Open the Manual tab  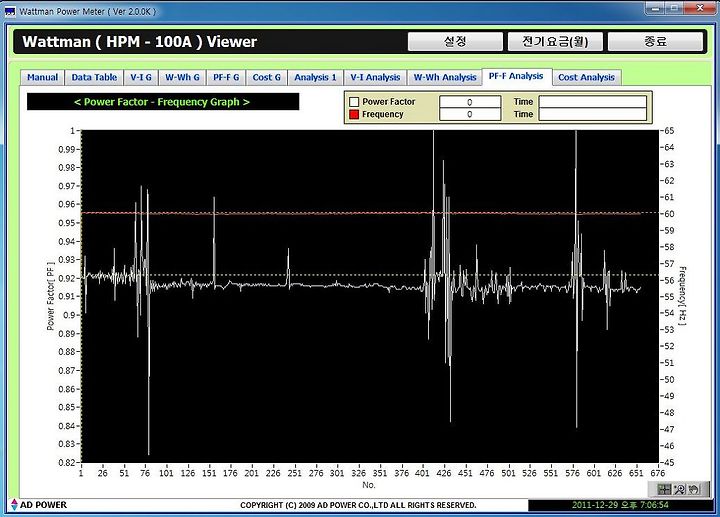[x=42, y=78]
